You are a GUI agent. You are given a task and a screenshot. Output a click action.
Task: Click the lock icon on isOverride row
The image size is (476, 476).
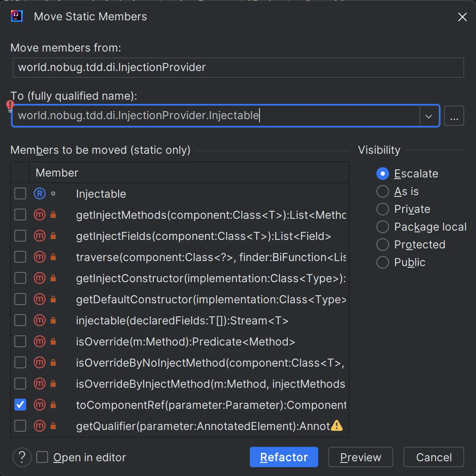53,341
